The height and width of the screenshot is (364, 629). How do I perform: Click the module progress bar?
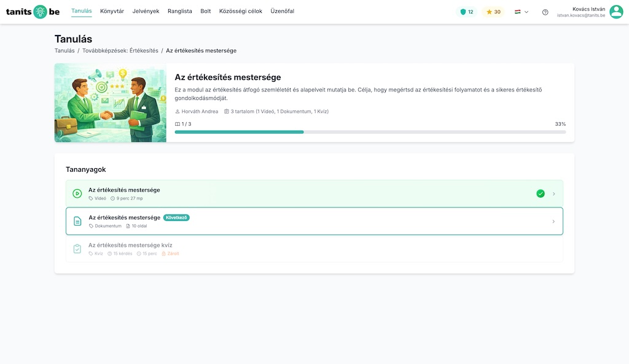point(370,132)
